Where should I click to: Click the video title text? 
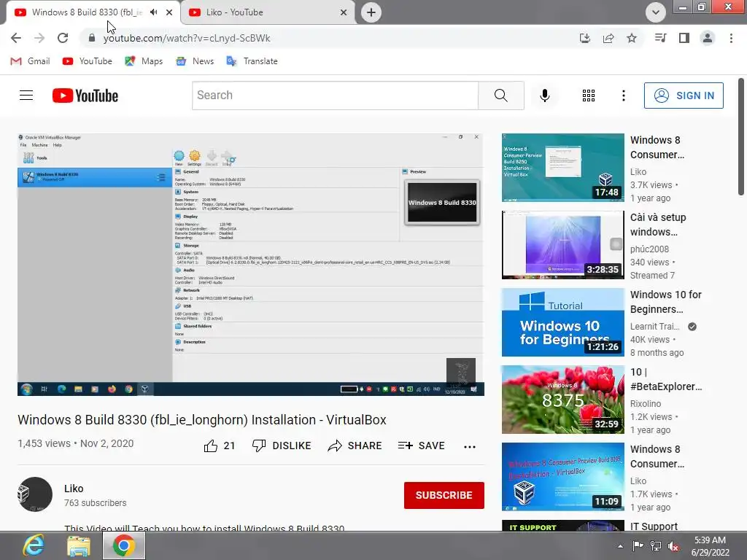[x=202, y=419]
